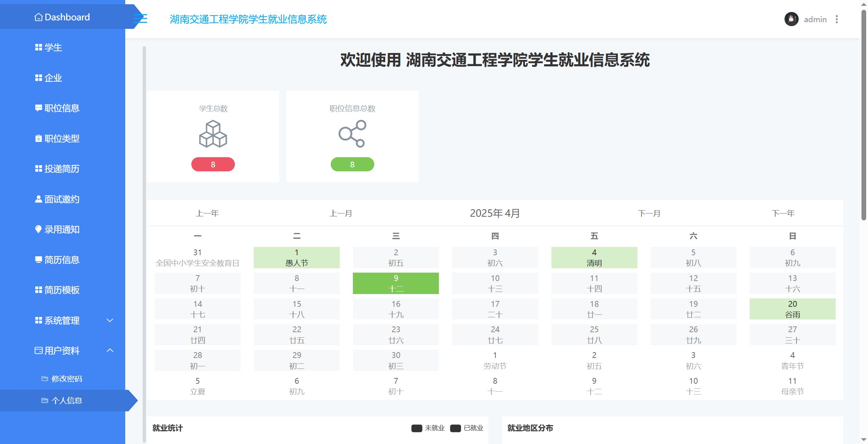Open the 修改密码 submenu item
The height and width of the screenshot is (444, 868).
pos(67,379)
